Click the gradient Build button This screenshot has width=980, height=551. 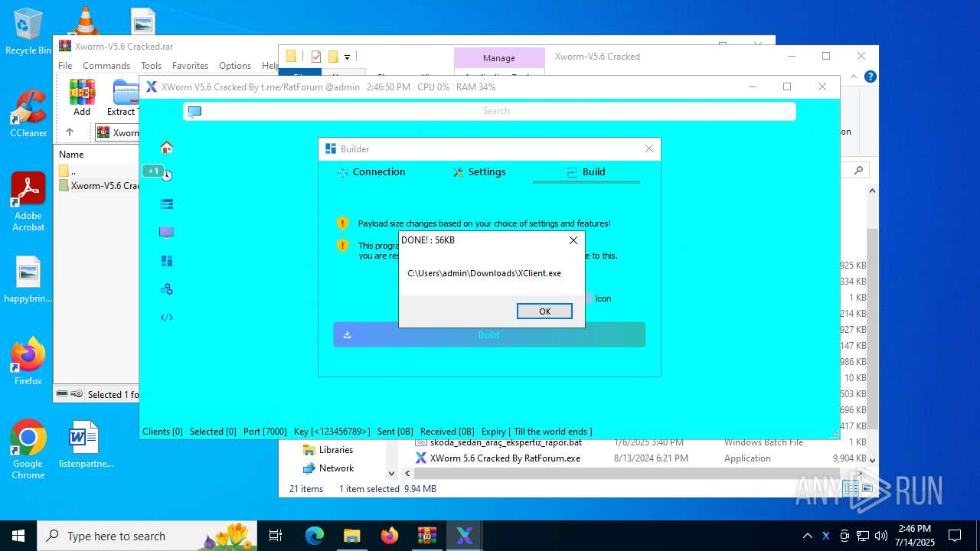[x=489, y=334]
